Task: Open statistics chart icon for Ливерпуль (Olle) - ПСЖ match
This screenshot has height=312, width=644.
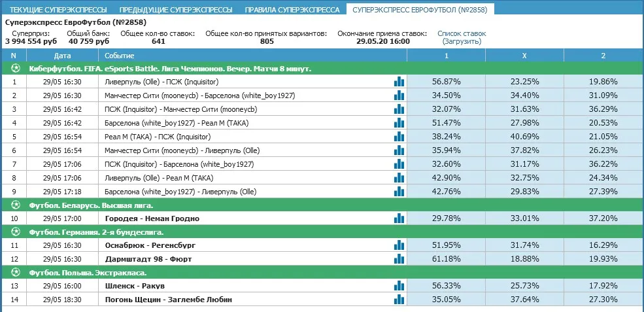Action: (399, 81)
